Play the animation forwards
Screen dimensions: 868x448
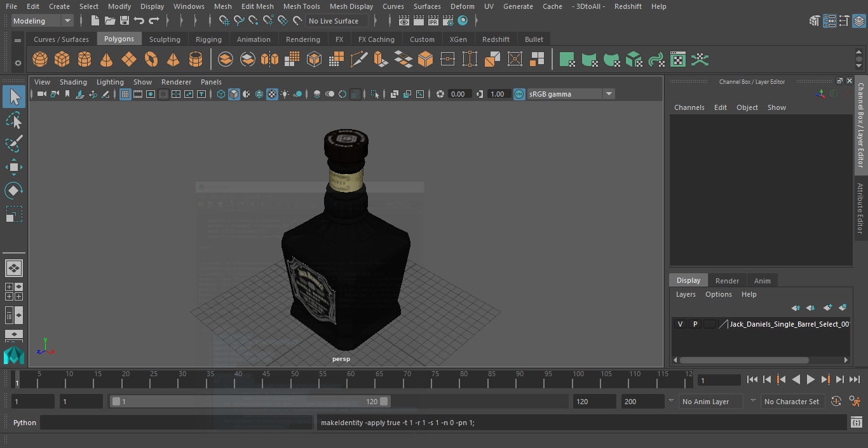[x=810, y=379]
